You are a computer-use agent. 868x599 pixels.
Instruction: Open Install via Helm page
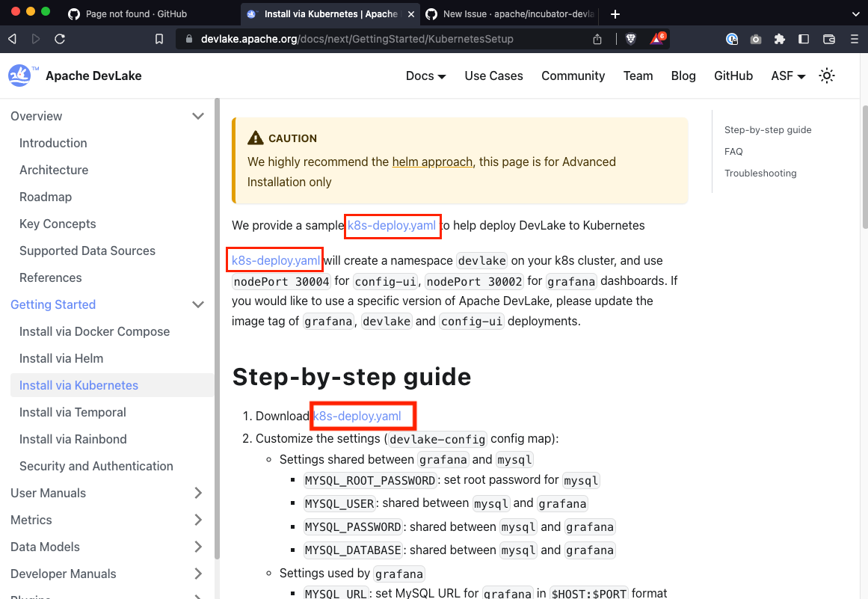click(61, 358)
